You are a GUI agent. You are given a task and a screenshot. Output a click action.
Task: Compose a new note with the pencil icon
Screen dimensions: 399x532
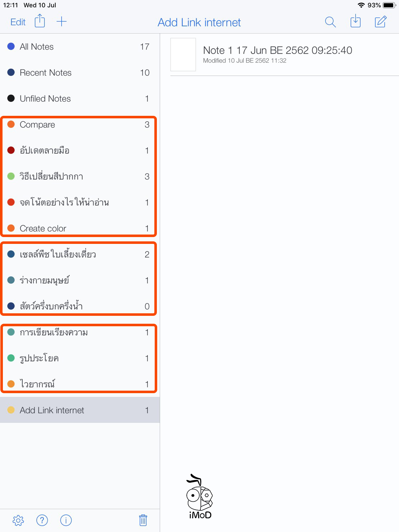pos(380,22)
